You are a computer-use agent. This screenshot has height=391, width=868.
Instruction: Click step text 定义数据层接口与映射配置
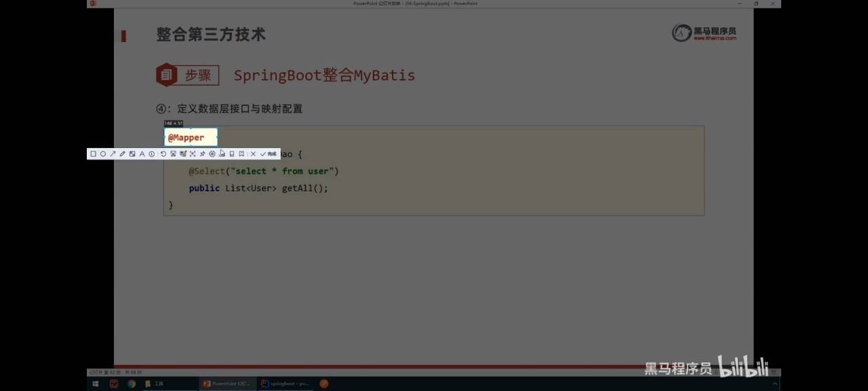pyautogui.click(x=240, y=109)
